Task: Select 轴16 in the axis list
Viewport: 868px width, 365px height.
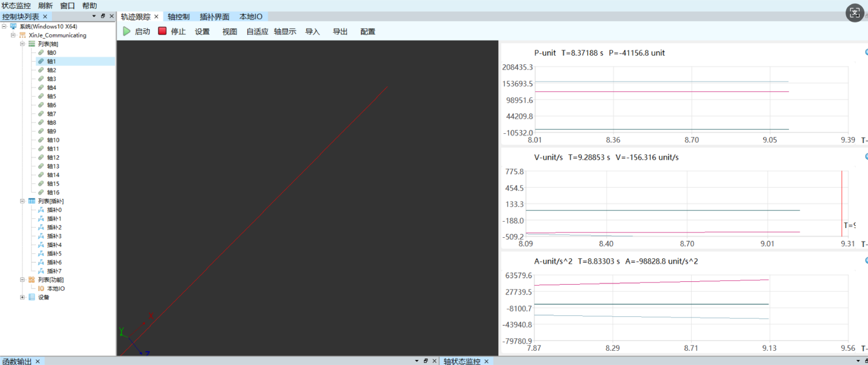Action: pos(53,192)
